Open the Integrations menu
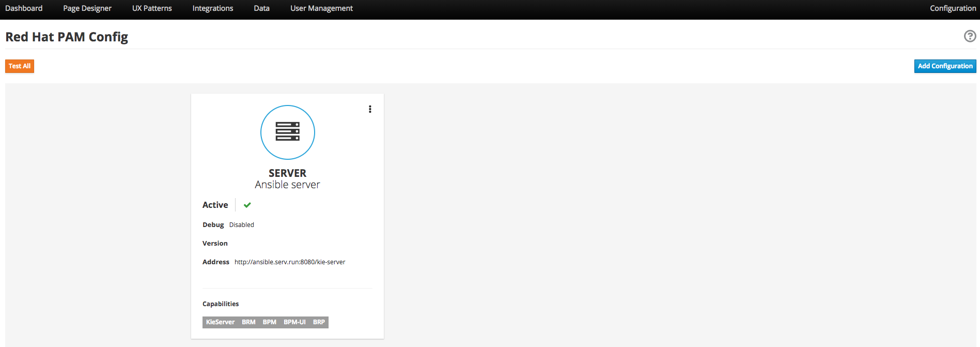 [x=213, y=8]
